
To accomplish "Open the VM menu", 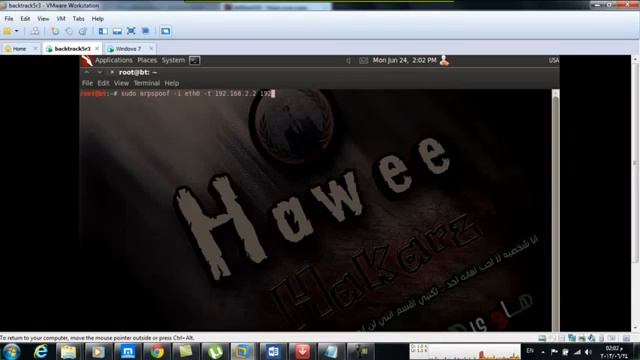I will (61, 19).
